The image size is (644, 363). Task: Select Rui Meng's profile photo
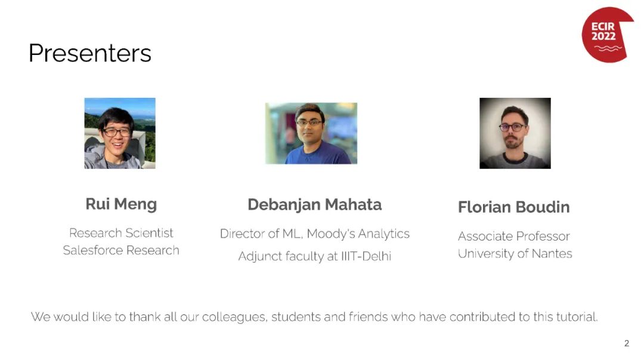coord(120,133)
